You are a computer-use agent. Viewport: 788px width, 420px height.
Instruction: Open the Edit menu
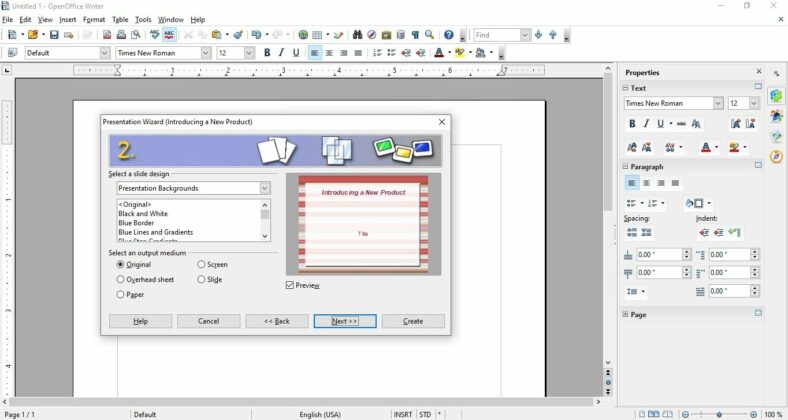click(x=25, y=20)
